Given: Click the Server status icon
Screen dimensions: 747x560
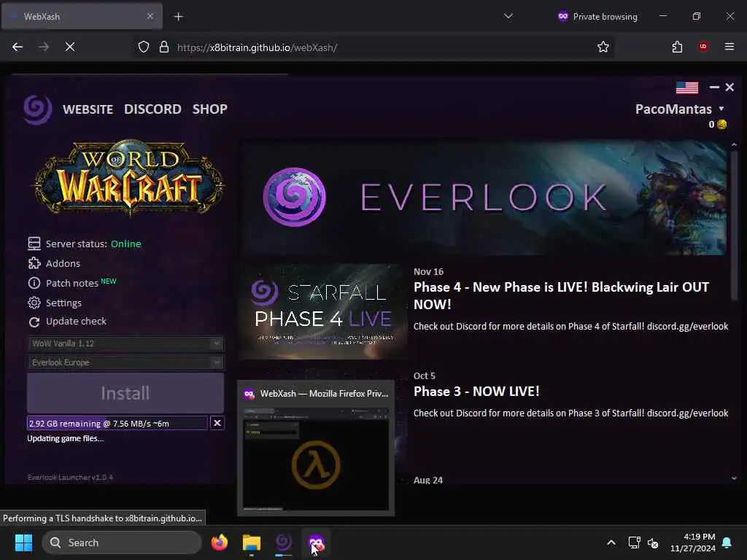Looking at the screenshot, I should point(34,244).
